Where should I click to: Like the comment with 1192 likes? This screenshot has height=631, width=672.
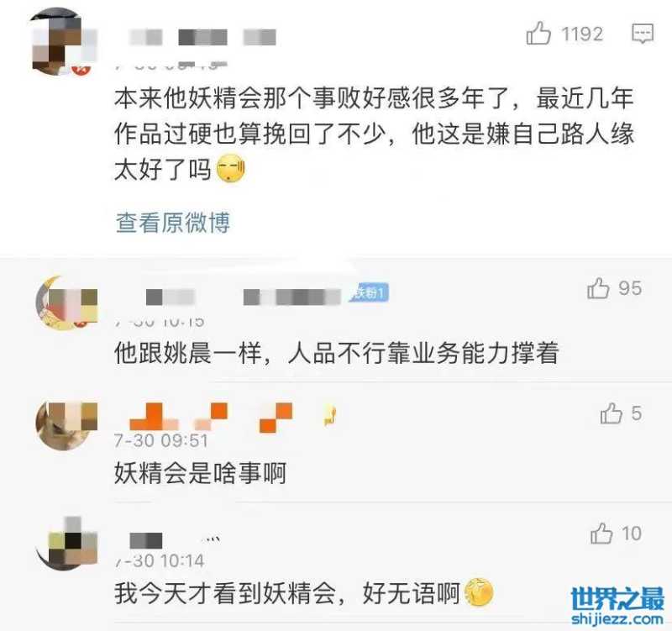tap(538, 33)
